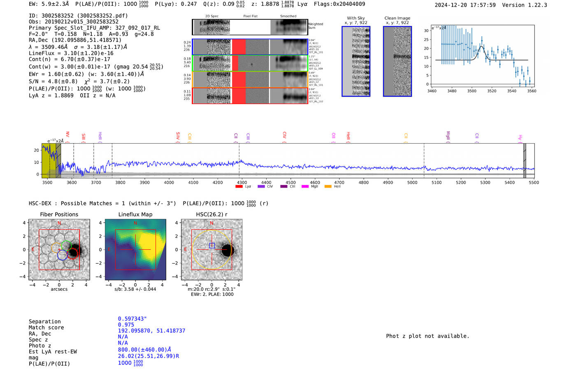576x392 pixels.
Task: Select the red-bordered fiber spectrum row
Action: 250,95
